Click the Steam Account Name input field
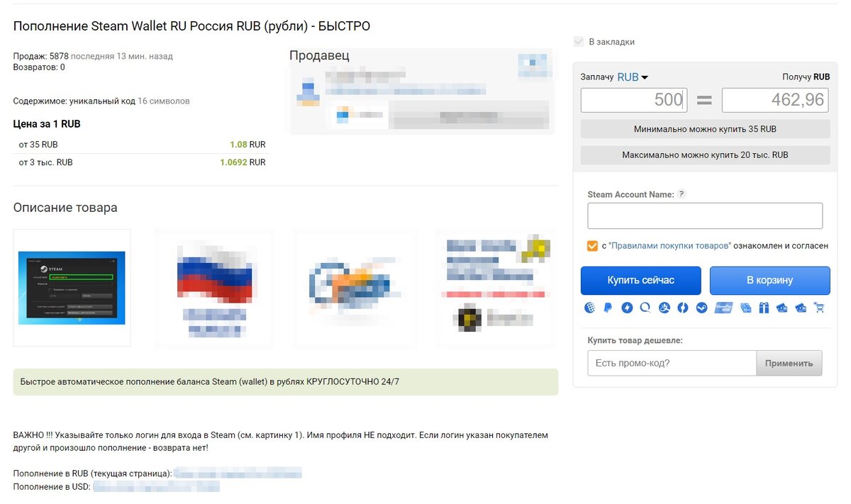The height and width of the screenshot is (504, 851). coord(705,215)
